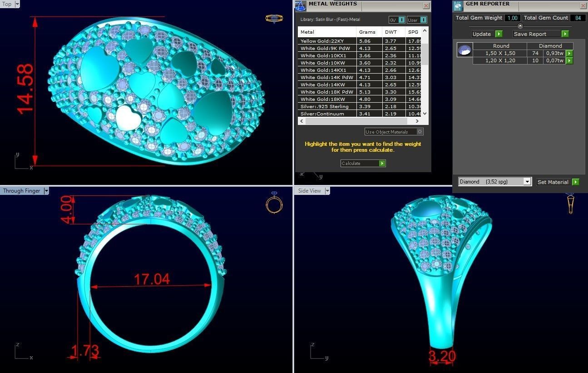Select the White Gold:14KW row

click(360, 85)
